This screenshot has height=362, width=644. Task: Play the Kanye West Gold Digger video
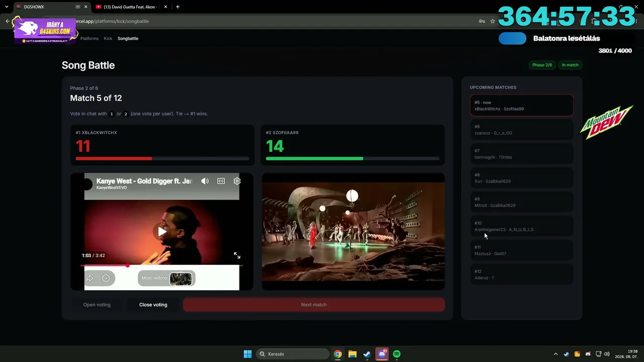(x=162, y=232)
